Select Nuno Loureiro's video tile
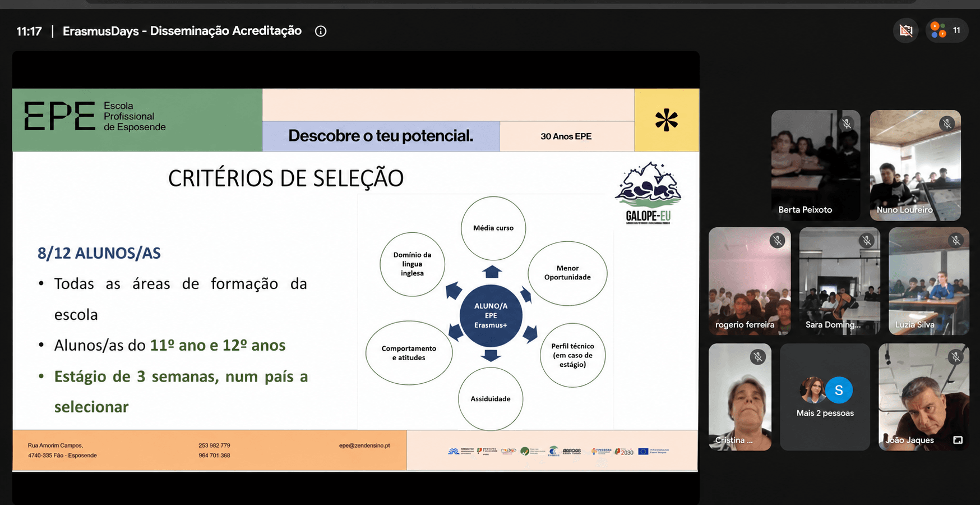Screen dimensions: 980x505 [915, 165]
